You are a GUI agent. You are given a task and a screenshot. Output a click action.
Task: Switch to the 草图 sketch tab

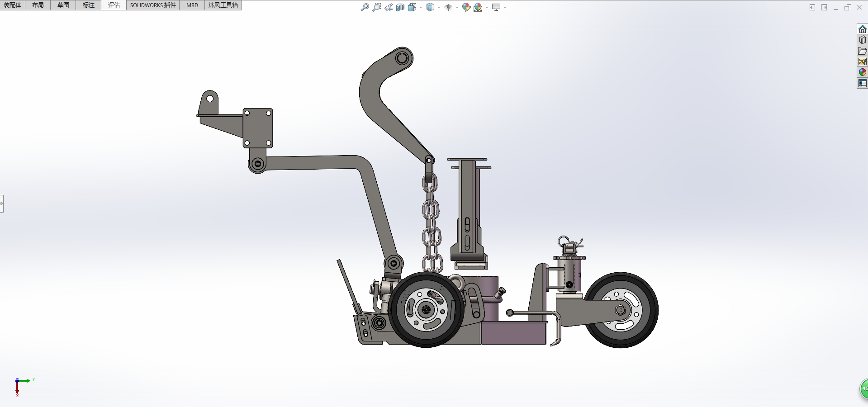(x=63, y=5)
